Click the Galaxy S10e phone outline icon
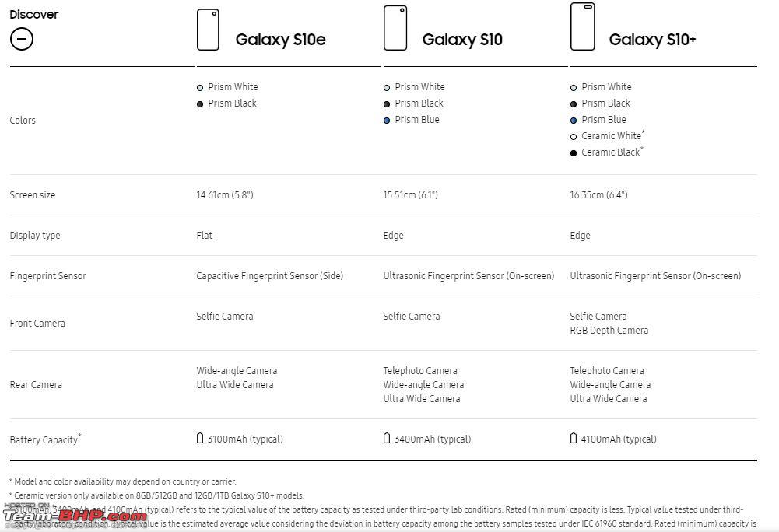The width and height of the screenshot is (779, 532). [x=208, y=30]
